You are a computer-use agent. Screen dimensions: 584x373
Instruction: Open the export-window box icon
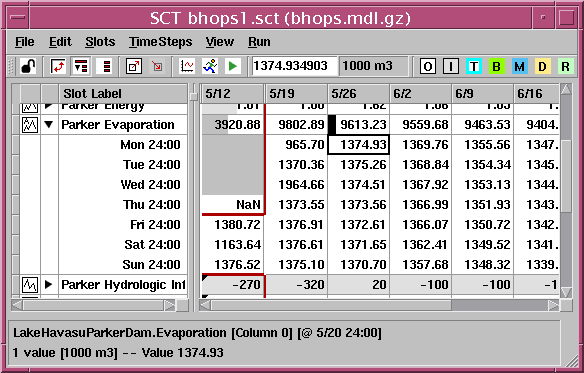[x=134, y=67]
